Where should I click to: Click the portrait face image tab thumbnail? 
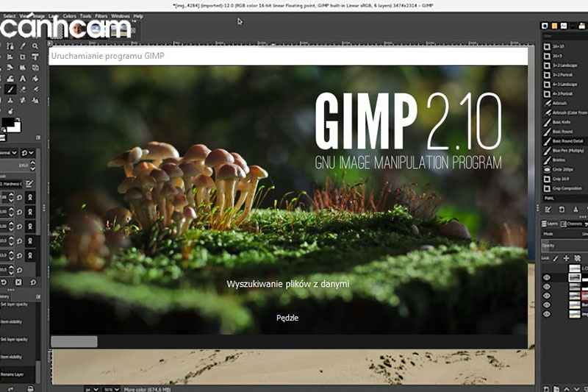78,29
